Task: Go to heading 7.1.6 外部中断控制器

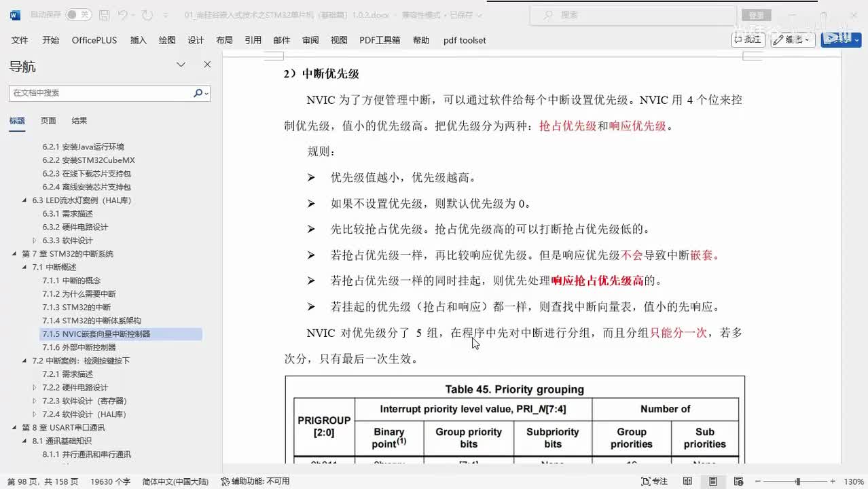Action: click(x=79, y=347)
